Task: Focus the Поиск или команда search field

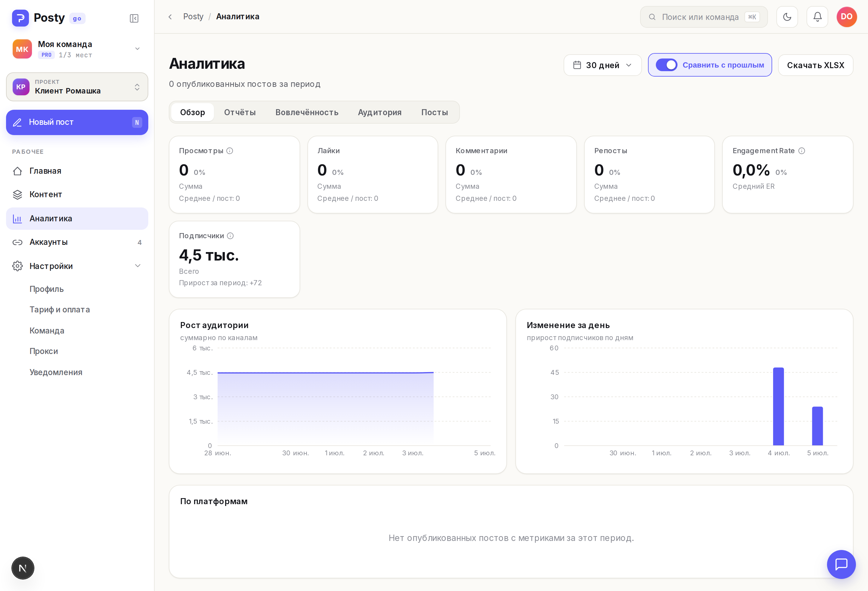Action: point(704,17)
